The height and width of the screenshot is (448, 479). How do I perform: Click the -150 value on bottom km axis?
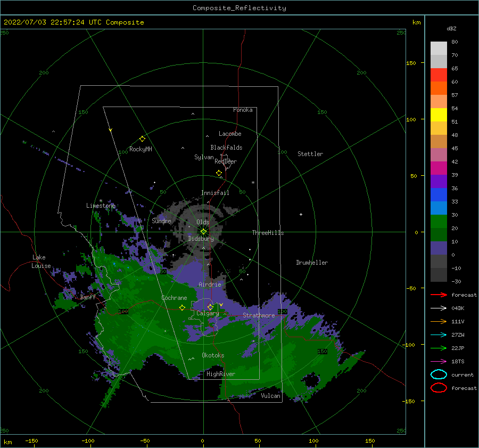(x=31, y=441)
